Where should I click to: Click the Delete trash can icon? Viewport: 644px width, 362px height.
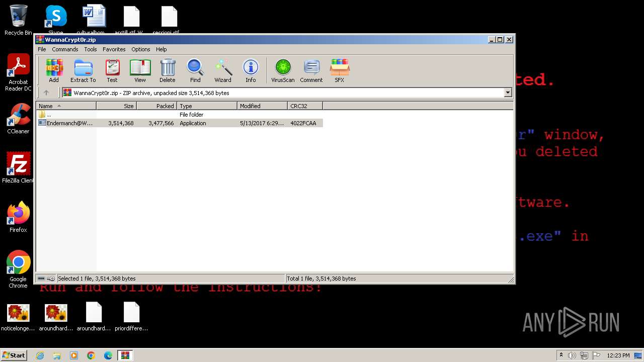pos(168,70)
